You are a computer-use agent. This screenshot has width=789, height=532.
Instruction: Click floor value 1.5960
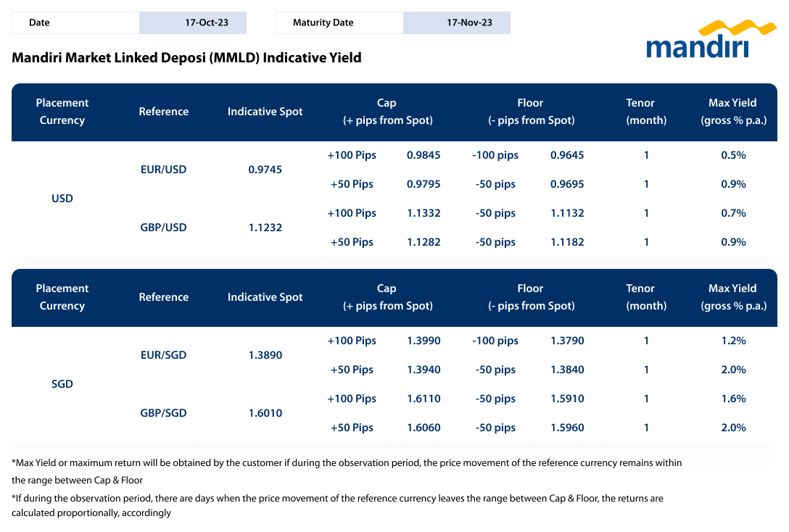567,428
